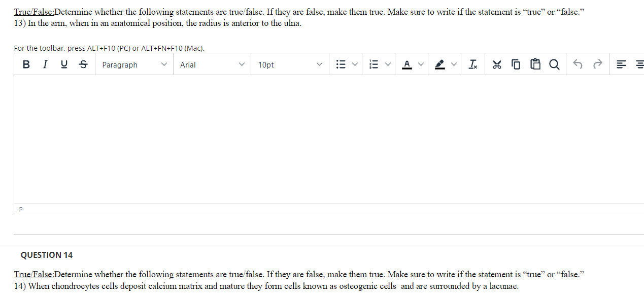Open find and replace search
Screen dimensions: 644x297
[x=554, y=64]
